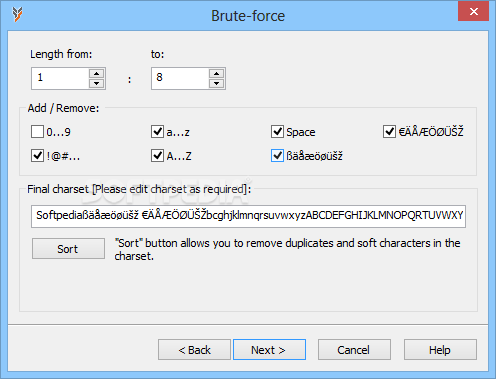Click into the Final charset text field

(248, 216)
